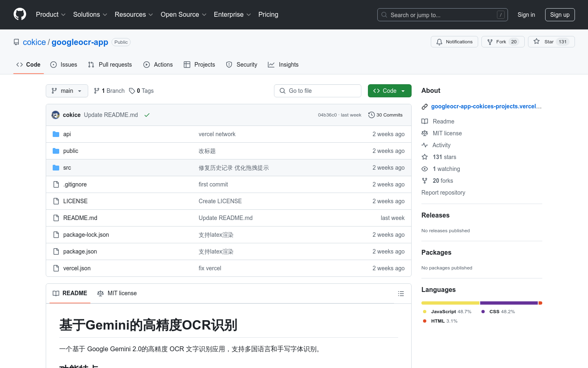Click the JavaScript 48.7% language entry
The width and height of the screenshot is (588, 368).
click(x=447, y=312)
